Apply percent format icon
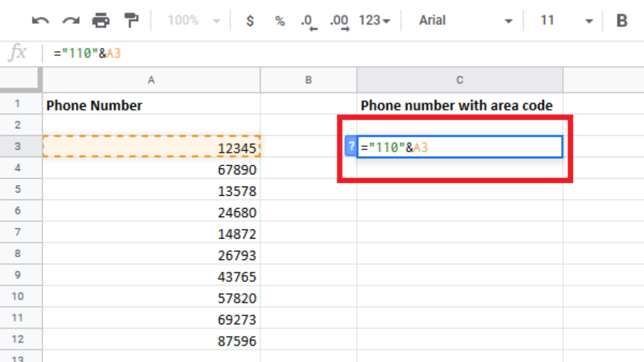Viewport: 644px width, 362px height. tap(280, 21)
